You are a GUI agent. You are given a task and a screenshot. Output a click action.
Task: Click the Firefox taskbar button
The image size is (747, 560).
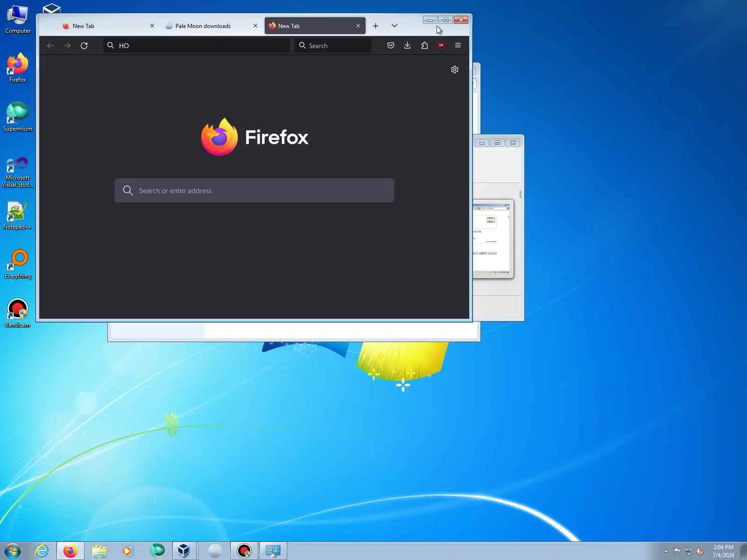click(70, 551)
